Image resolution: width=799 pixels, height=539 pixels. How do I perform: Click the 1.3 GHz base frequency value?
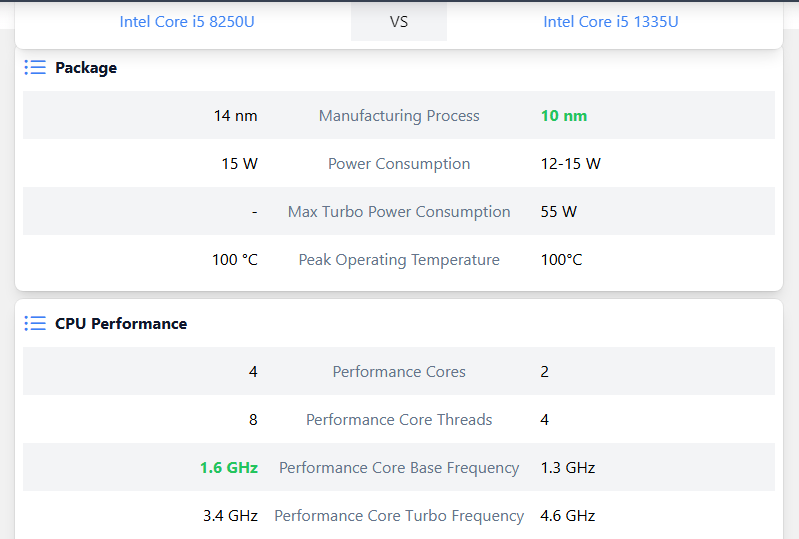(568, 468)
